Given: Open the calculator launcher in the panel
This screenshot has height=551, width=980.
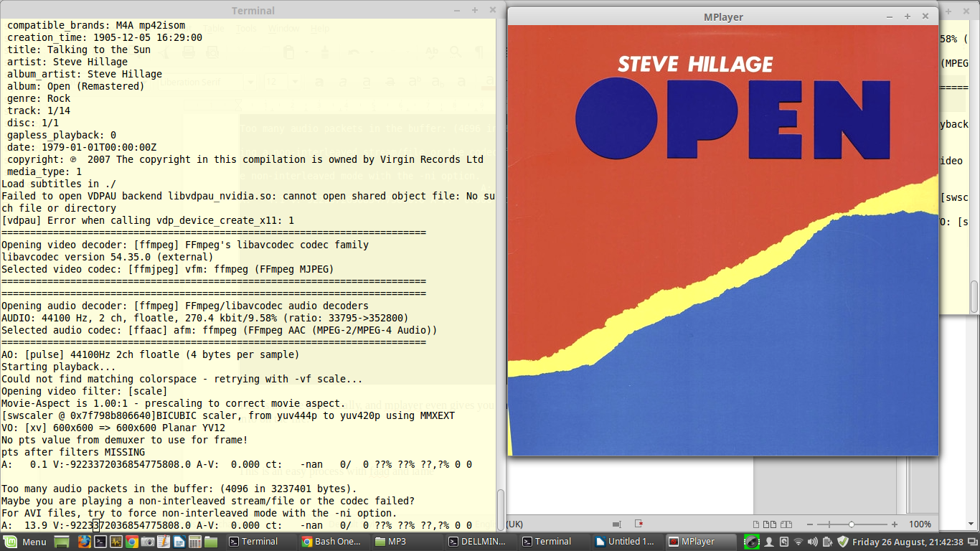Looking at the screenshot, I should 194,542.
